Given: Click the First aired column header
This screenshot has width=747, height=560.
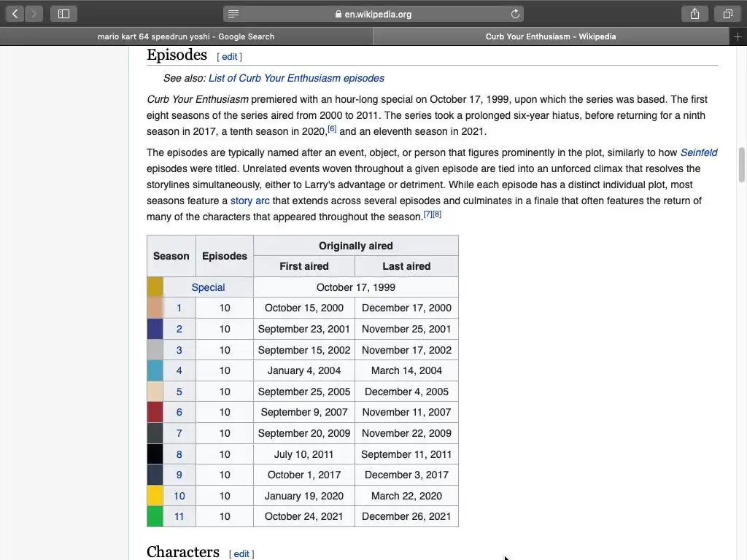Looking at the screenshot, I should pos(304,266).
